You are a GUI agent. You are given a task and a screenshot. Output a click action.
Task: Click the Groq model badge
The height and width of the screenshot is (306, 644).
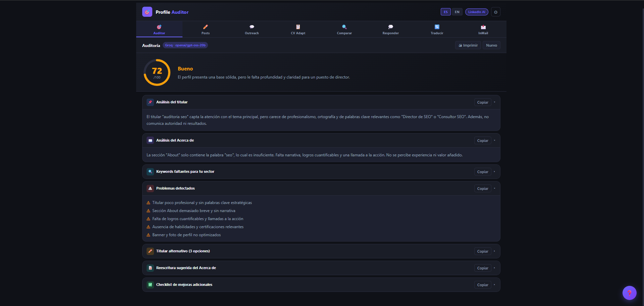pyautogui.click(x=185, y=45)
